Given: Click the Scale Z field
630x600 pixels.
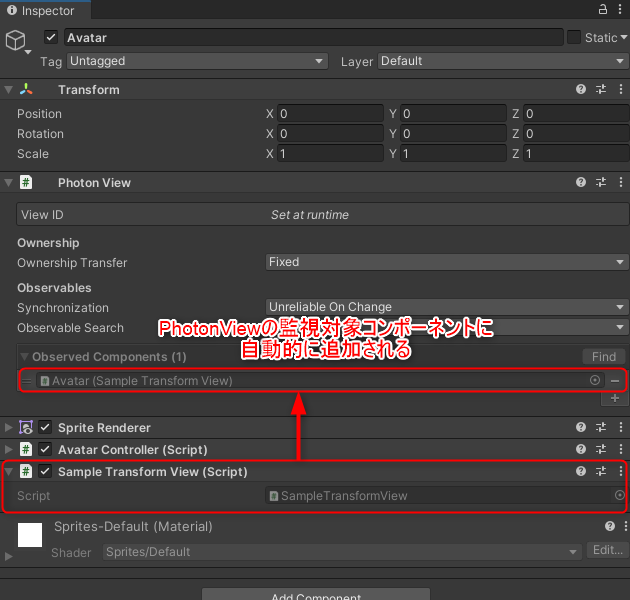Looking at the screenshot, I should click(577, 154).
